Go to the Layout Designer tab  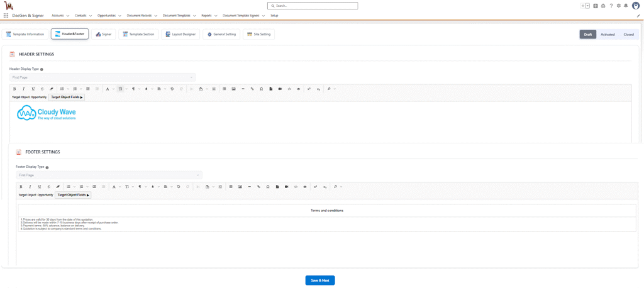(180, 34)
